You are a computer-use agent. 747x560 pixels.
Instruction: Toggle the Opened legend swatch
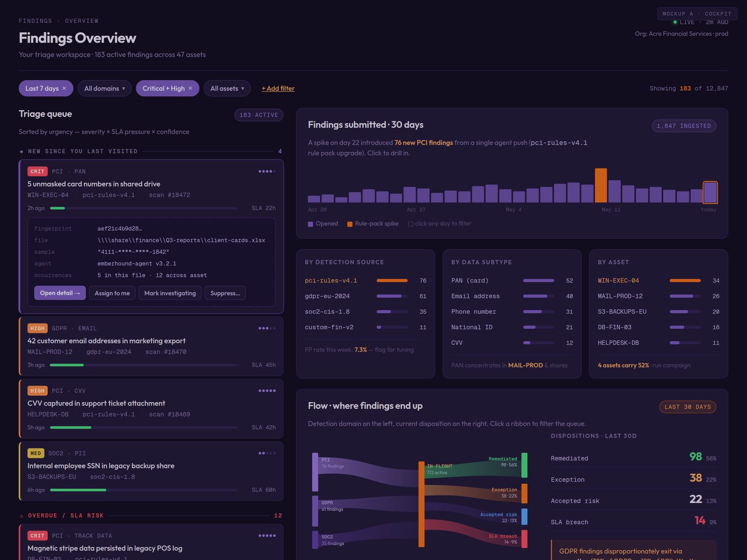click(x=311, y=224)
